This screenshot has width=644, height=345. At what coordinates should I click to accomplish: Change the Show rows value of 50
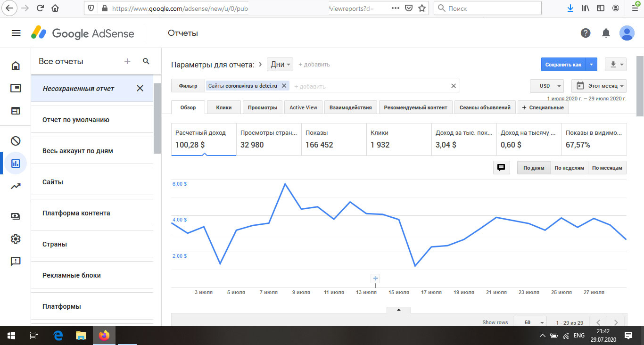coord(529,322)
